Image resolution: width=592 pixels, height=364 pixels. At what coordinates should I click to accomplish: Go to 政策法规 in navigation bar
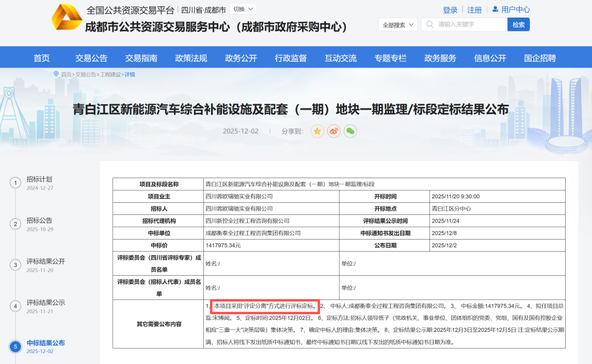(191, 58)
